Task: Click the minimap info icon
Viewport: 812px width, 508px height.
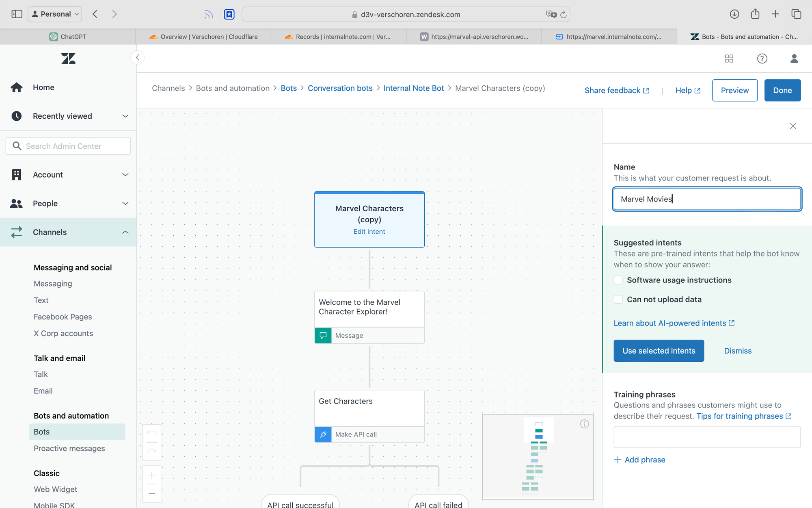Action: [584, 424]
